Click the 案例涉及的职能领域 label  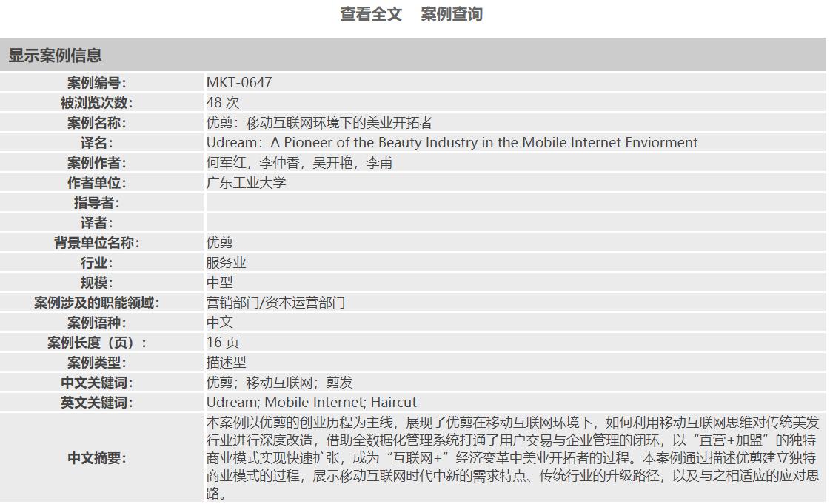(96, 303)
